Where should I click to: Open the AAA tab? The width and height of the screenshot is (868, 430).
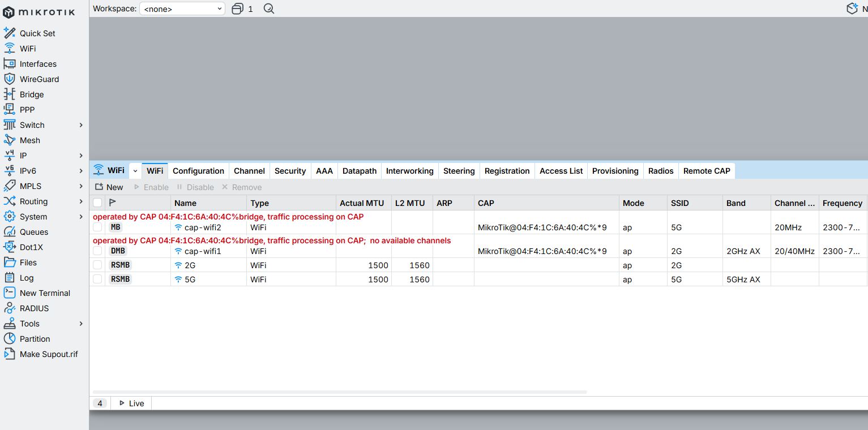324,171
